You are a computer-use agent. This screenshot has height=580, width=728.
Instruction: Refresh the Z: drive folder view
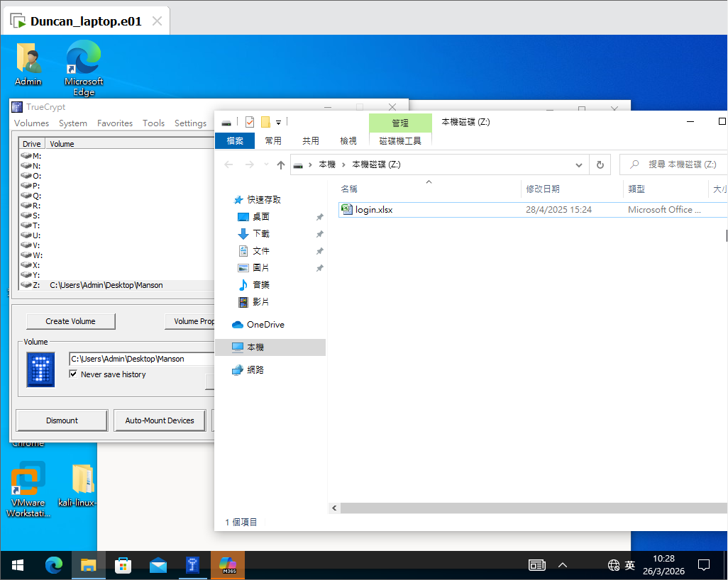[x=600, y=164]
